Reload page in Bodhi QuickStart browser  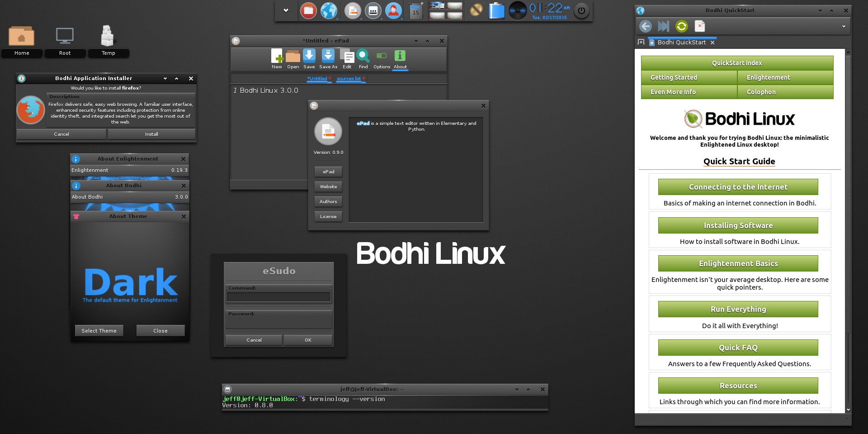[x=681, y=26]
